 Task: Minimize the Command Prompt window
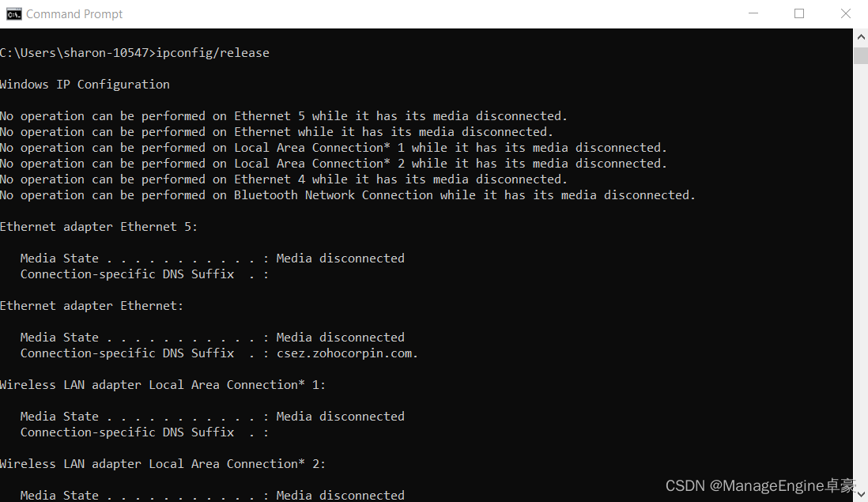753,14
